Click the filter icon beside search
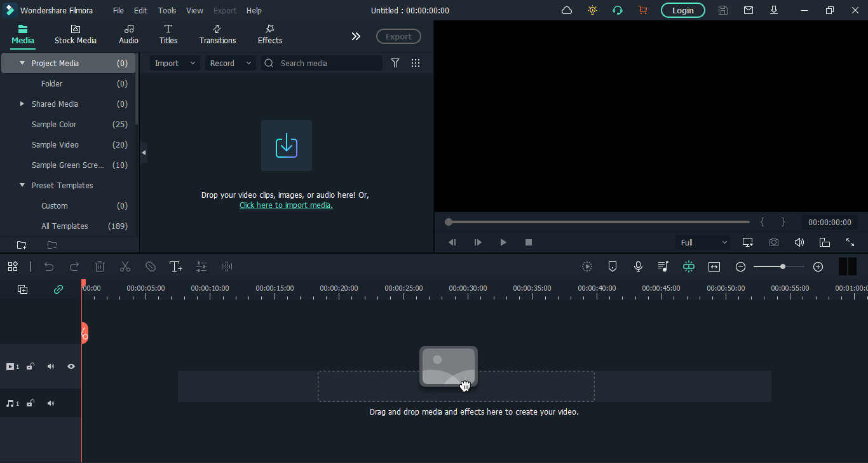This screenshot has height=463, width=868. click(x=395, y=63)
